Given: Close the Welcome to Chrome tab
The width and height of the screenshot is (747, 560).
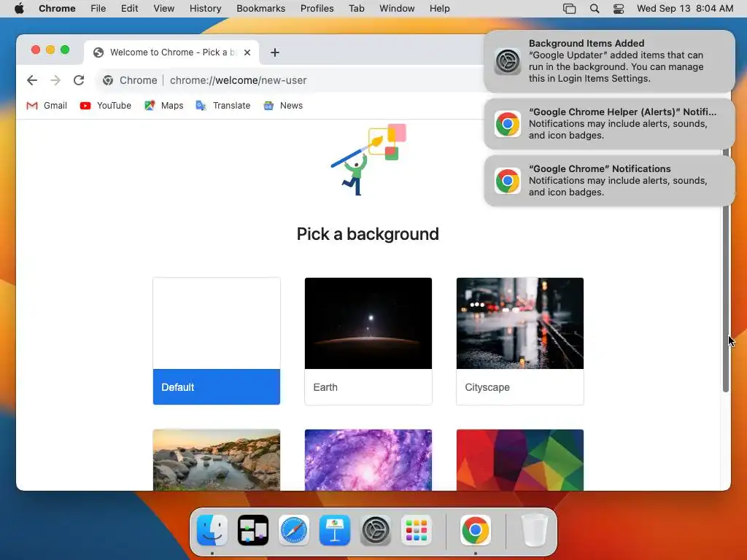Looking at the screenshot, I should point(247,52).
